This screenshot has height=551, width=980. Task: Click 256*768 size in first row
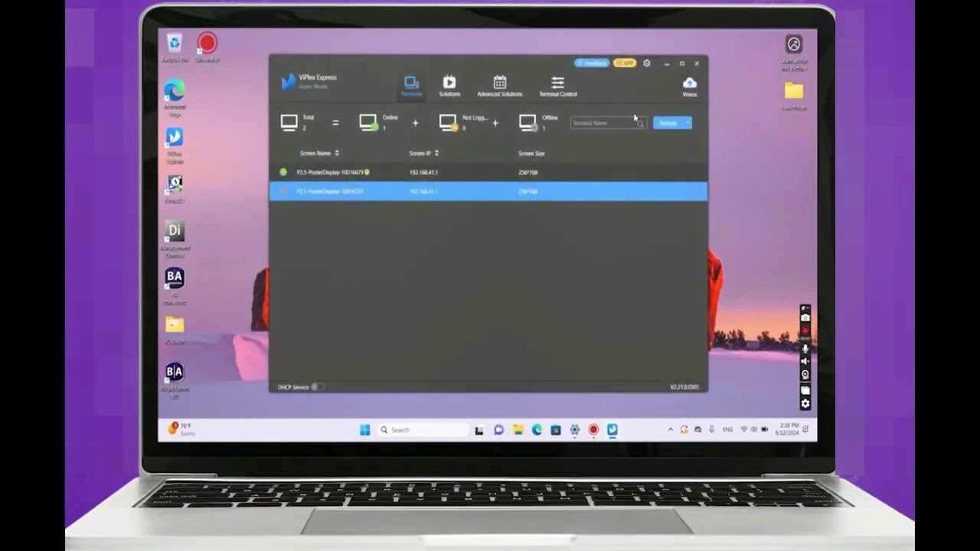pyautogui.click(x=528, y=172)
